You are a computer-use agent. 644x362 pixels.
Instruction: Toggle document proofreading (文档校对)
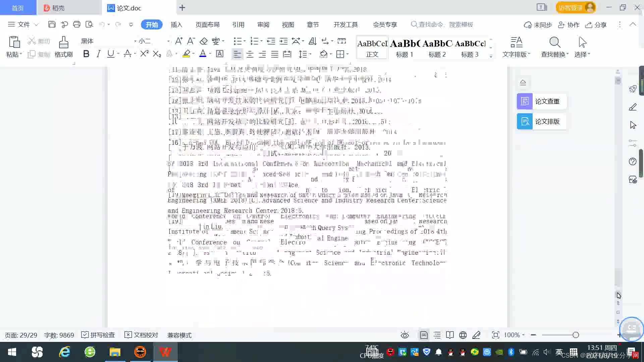[x=141, y=335]
